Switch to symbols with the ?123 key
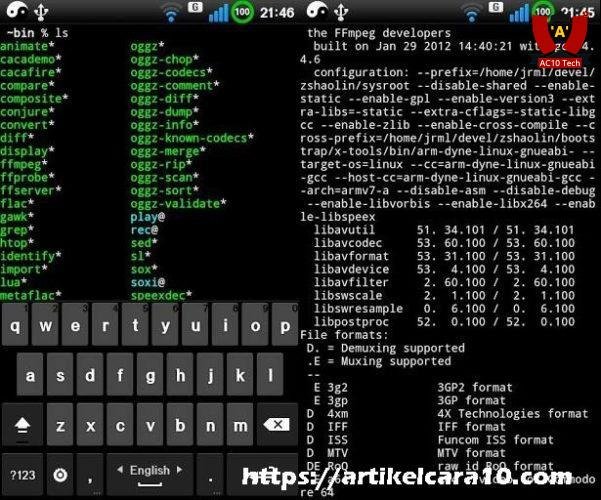The image size is (601, 500). tap(22, 475)
